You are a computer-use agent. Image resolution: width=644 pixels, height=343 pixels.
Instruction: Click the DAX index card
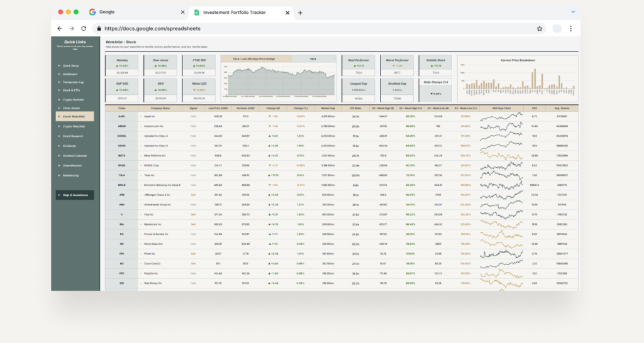[160, 90]
